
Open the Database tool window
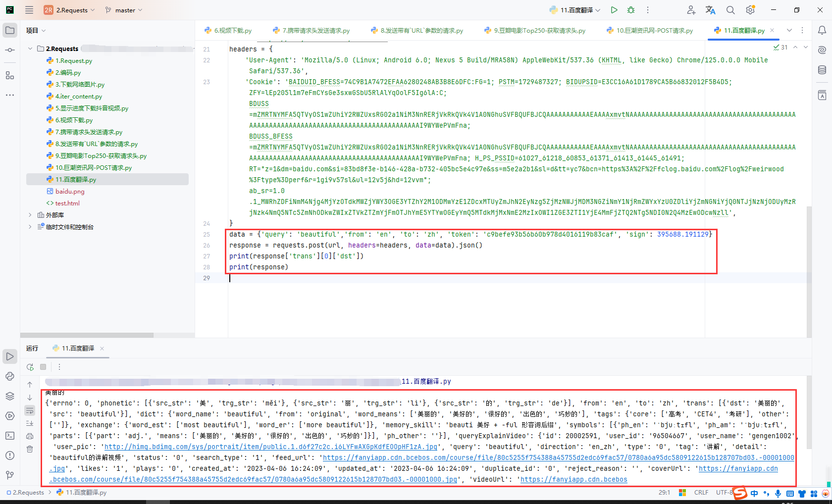tap(822, 70)
